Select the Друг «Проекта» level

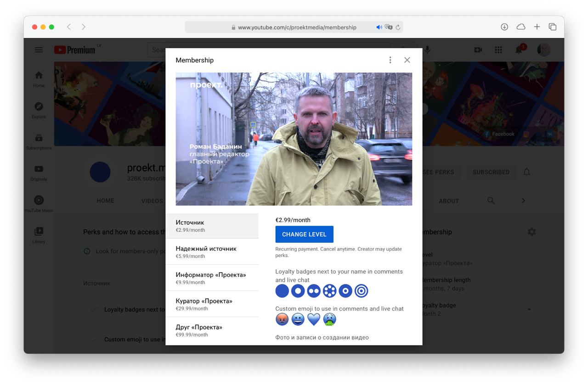pos(212,330)
